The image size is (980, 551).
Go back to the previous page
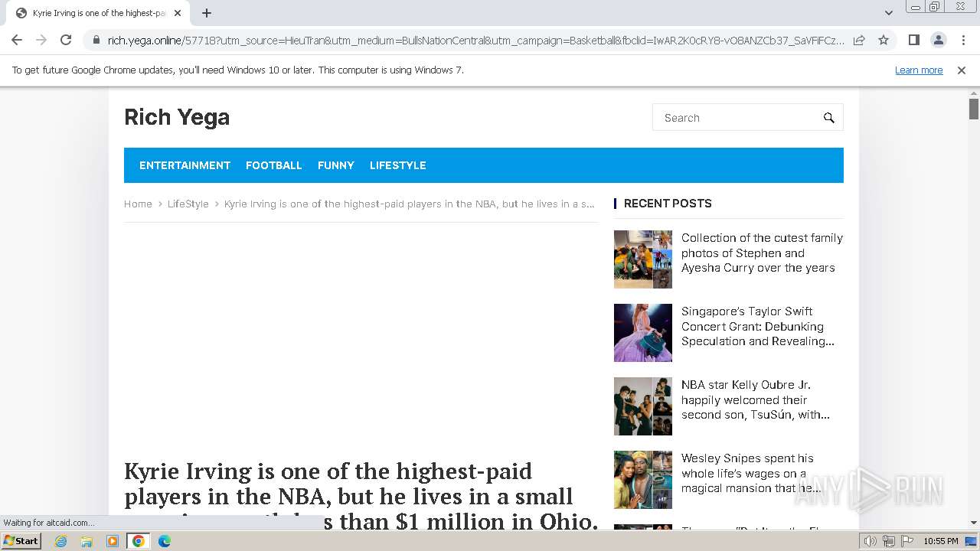[17, 40]
